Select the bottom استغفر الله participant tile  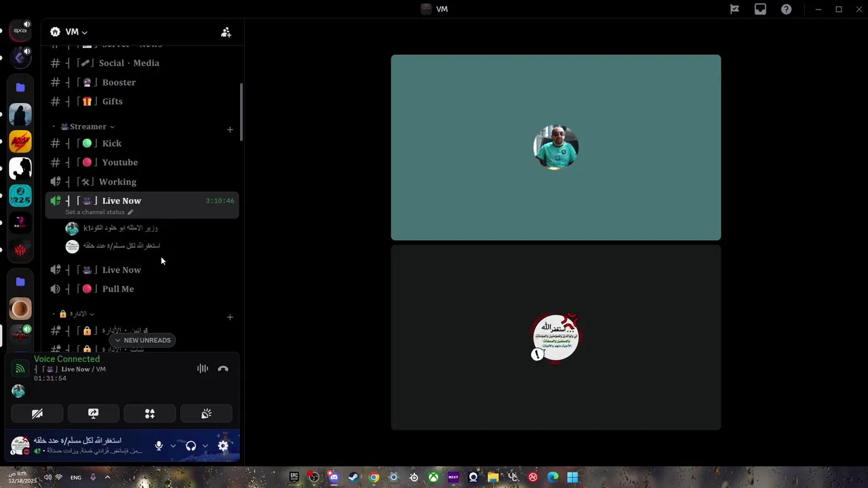[x=556, y=337]
